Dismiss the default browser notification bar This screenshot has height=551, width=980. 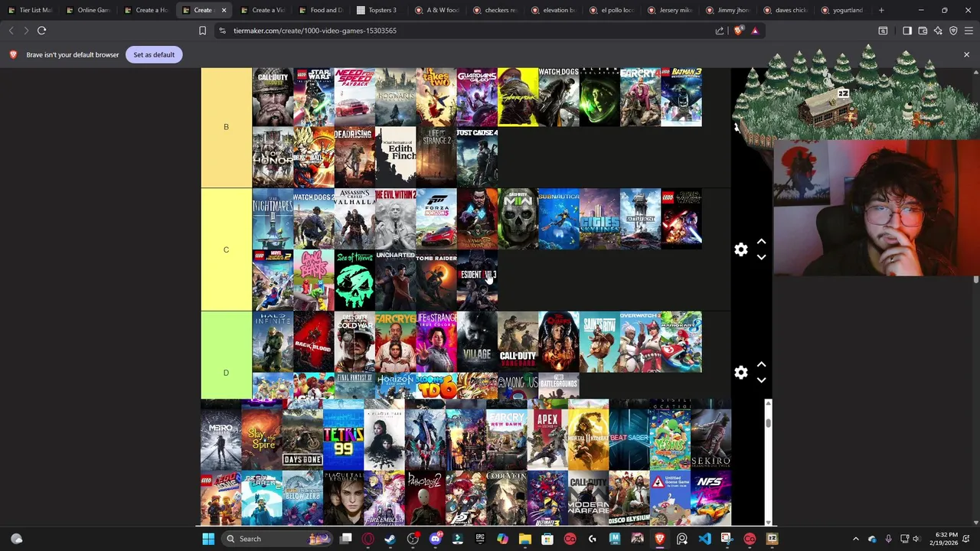click(966, 54)
